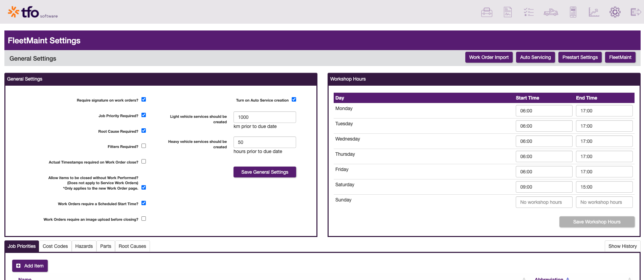Click Wednesday start time field
The height and width of the screenshot is (280, 644).
(544, 141)
